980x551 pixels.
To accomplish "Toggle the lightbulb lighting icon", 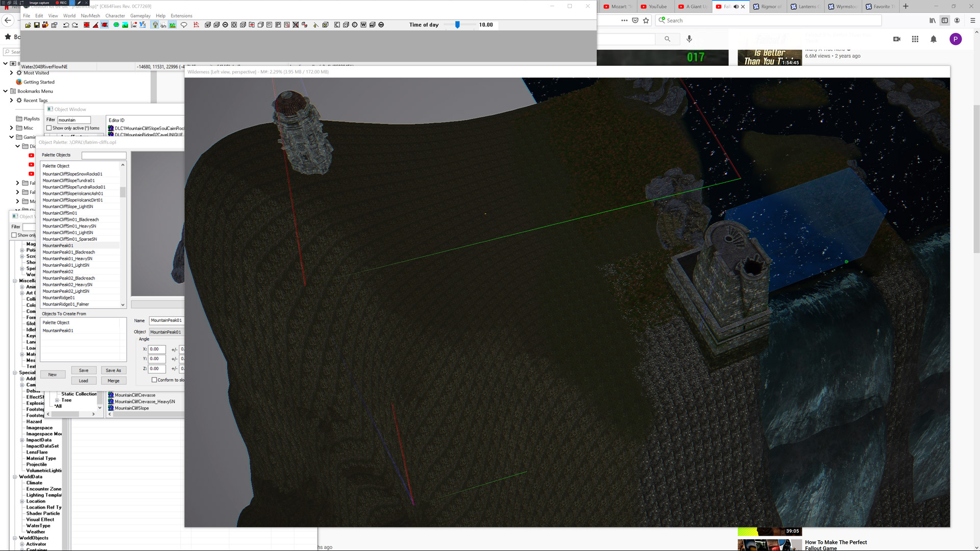I will click(155, 25).
